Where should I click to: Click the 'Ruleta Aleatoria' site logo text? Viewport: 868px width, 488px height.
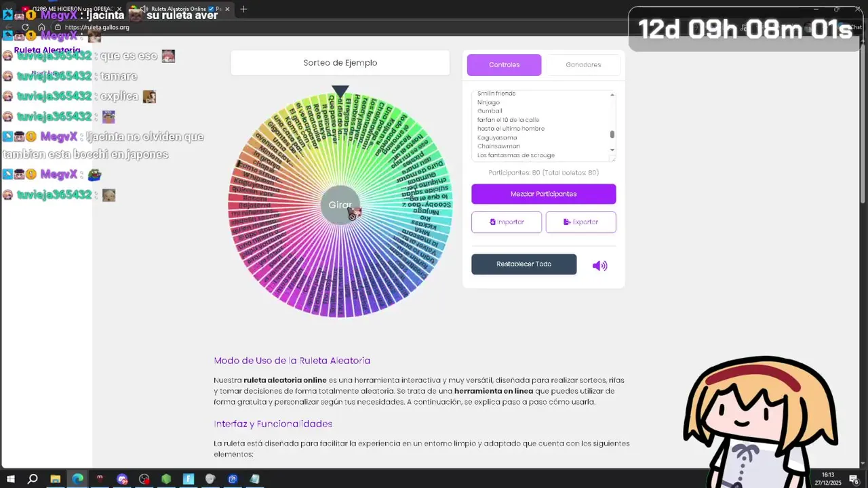47,50
